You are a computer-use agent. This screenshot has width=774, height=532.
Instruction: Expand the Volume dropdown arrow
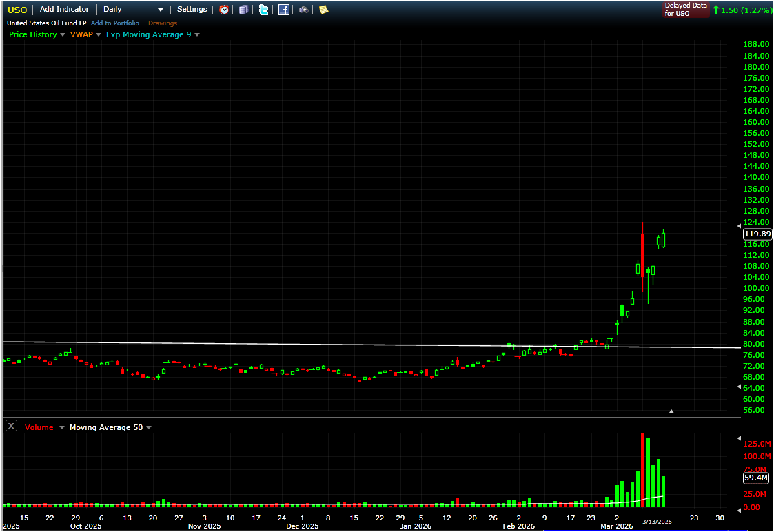pos(62,427)
